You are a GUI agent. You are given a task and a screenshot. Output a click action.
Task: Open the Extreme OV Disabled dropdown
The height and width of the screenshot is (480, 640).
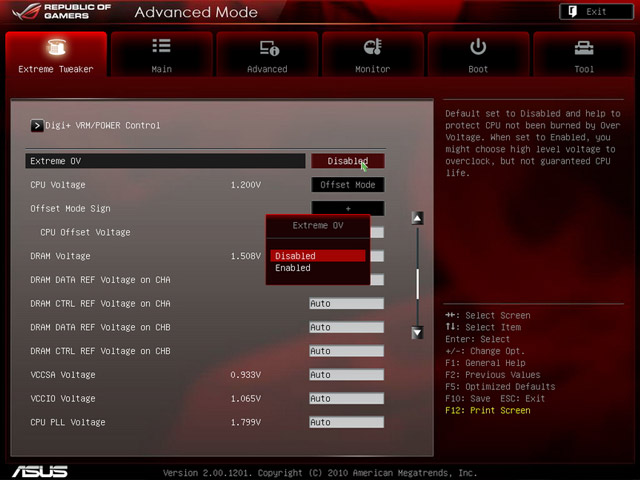click(348, 161)
